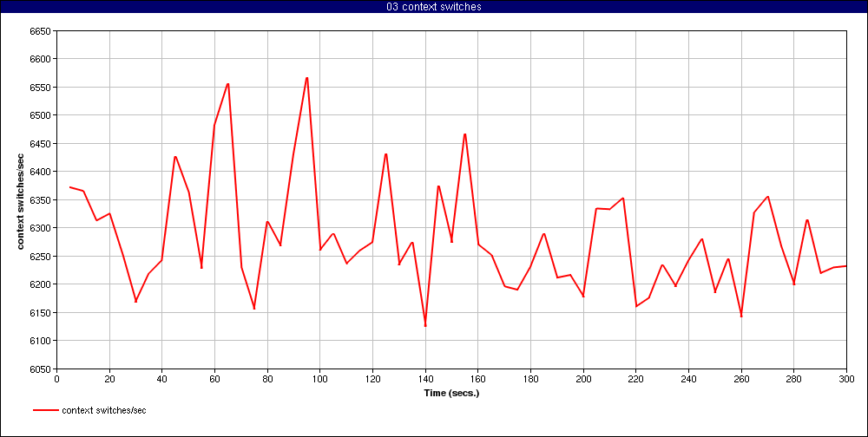Click the peak near 155 seconds
This screenshot has width=868, height=437.
(465, 134)
